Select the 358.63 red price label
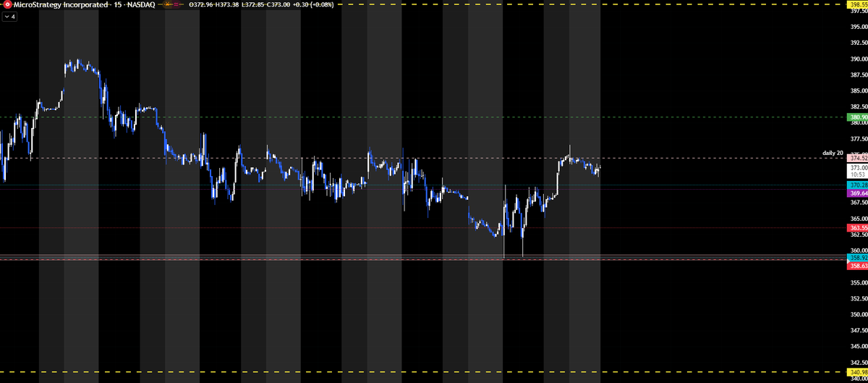The width and height of the screenshot is (868, 383). [857, 266]
